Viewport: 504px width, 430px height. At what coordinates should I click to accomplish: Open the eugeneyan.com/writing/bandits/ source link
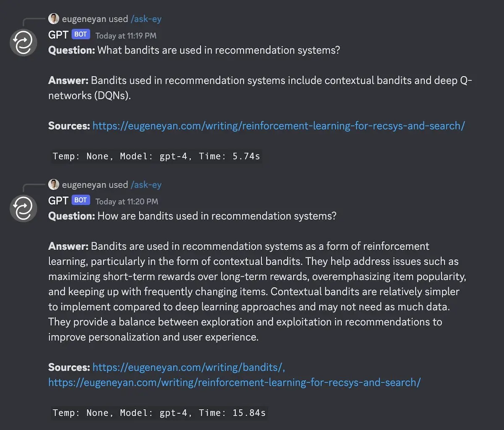pyautogui.click(x=189, y=367)
